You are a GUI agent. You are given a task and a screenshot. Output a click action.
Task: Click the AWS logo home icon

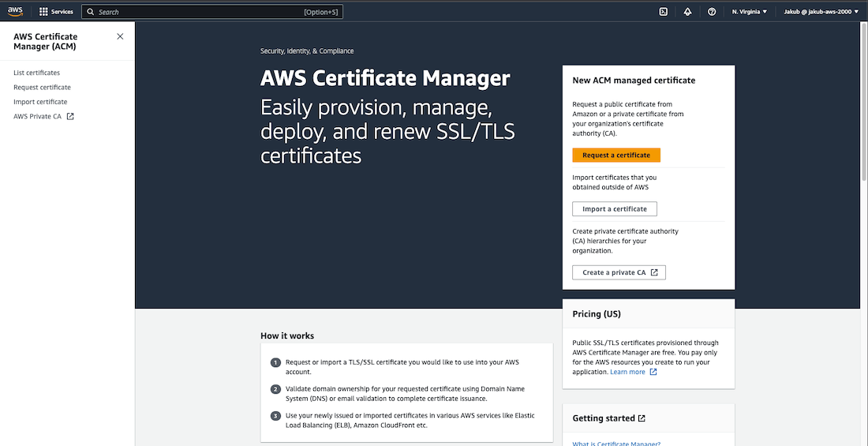point(15,12)
